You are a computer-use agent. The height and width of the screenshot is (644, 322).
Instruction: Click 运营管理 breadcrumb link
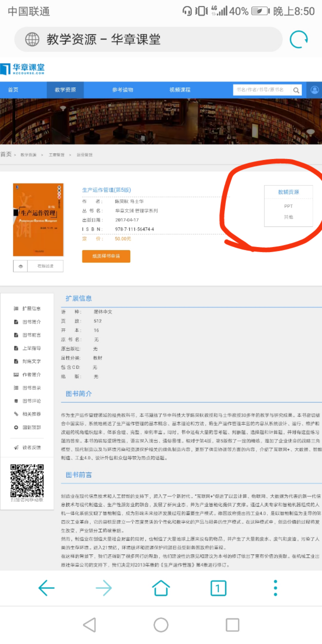click(x=85, y=155)
